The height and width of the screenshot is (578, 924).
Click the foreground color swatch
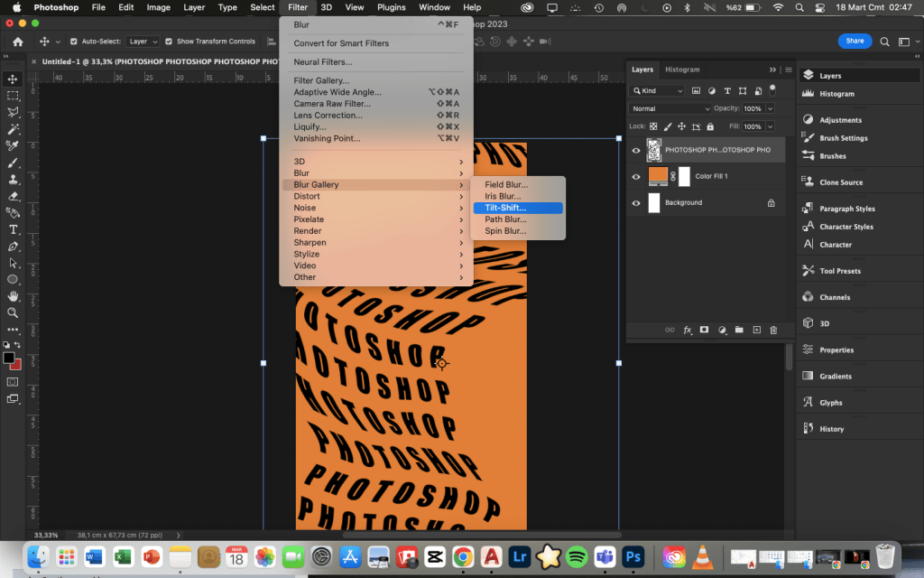coord(9,358)
